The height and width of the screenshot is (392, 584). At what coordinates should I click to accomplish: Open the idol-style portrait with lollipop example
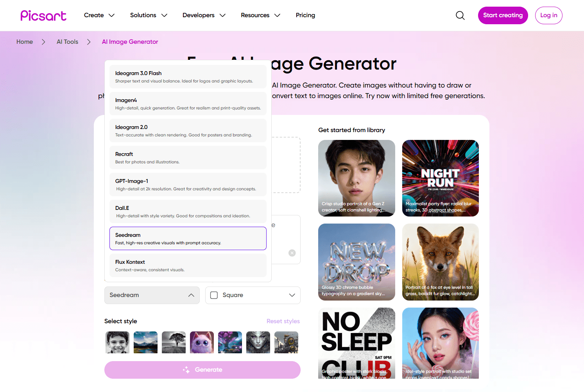coord(441,343)
